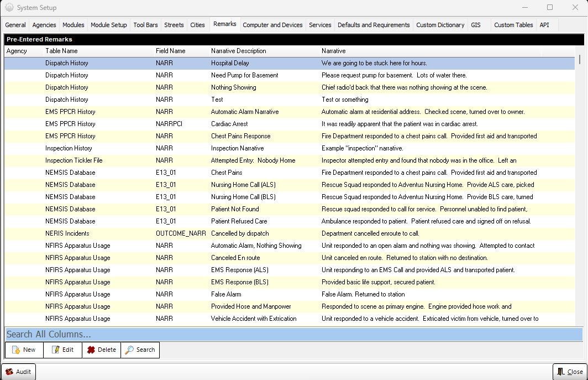Open the Computer and Devices tab

(272, 25)
